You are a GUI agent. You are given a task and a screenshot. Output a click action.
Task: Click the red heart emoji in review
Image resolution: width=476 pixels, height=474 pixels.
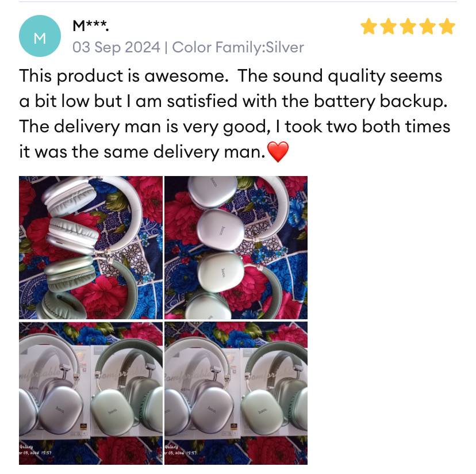click(x=278, y=152)
